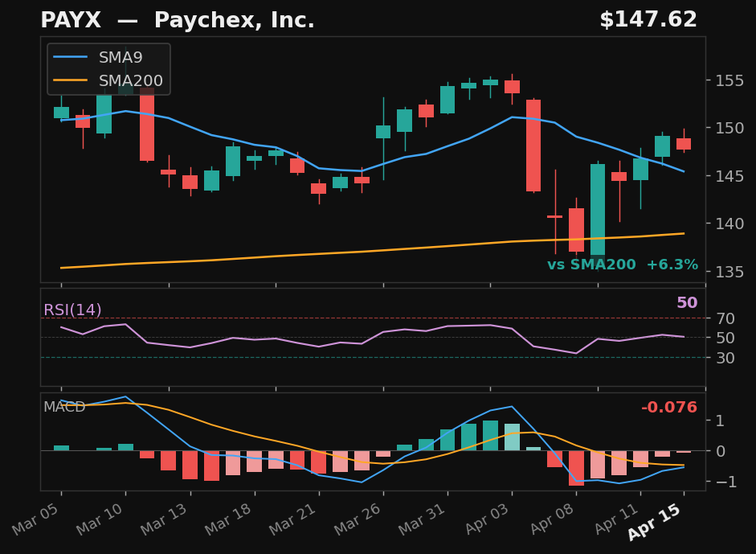Click the RSI 70 axis label

tap(725, 318)
